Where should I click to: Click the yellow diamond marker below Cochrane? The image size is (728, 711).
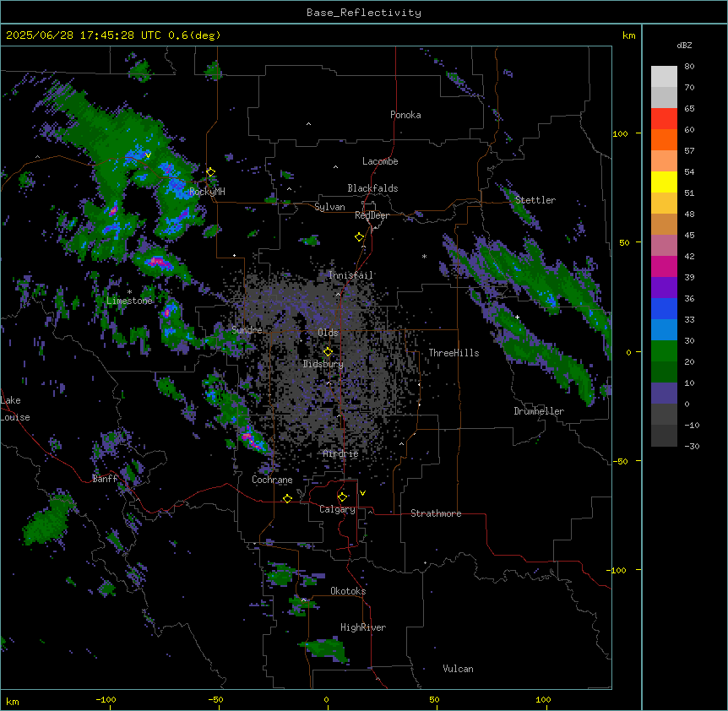click(287, 498)
